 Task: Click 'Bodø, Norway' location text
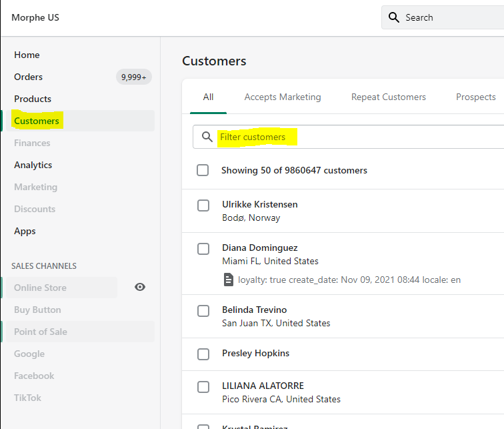click(x=251, y=218)
